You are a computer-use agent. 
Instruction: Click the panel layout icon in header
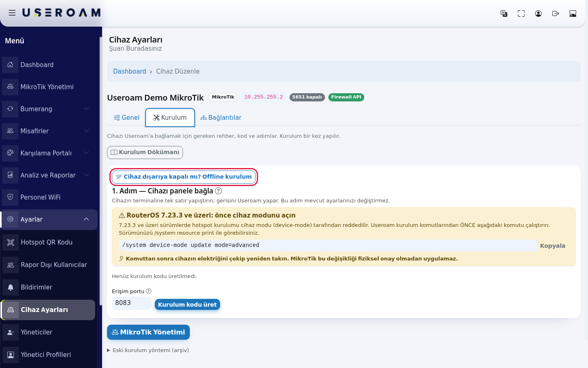tap(572, 13)
